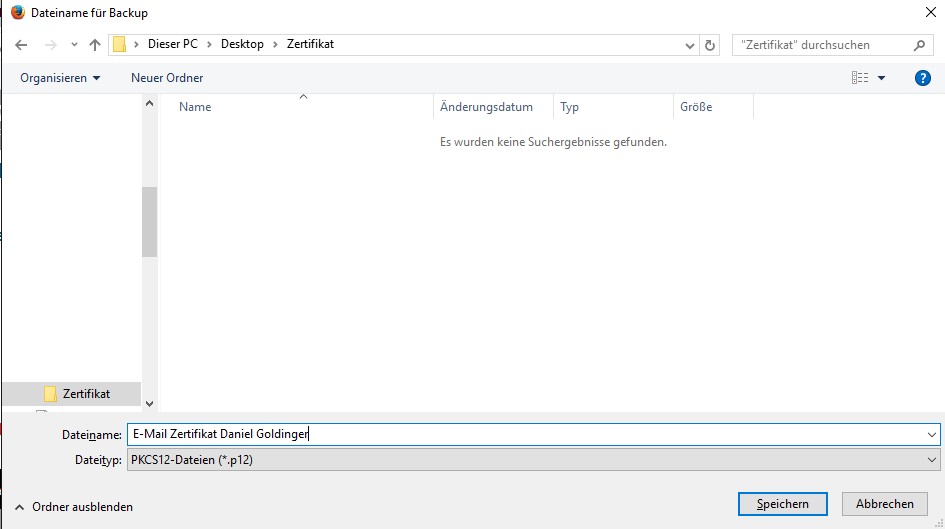The height and width of the screenshot is (529, 945).
Task: Open help with the question mark icon
Action: tap(922, 78)
